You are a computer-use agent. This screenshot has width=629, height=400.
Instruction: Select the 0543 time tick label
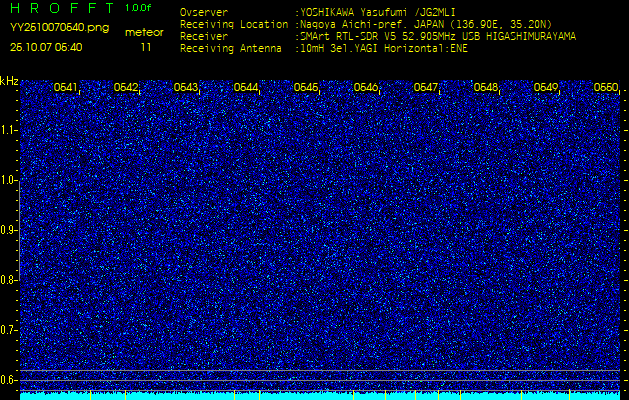[186, 88]
